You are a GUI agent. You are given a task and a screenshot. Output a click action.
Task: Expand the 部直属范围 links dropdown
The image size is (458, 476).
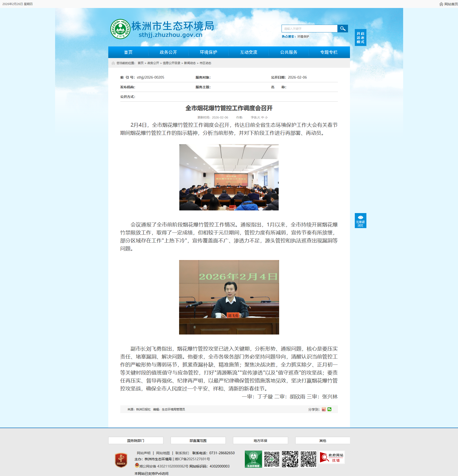tap(198, 440)
